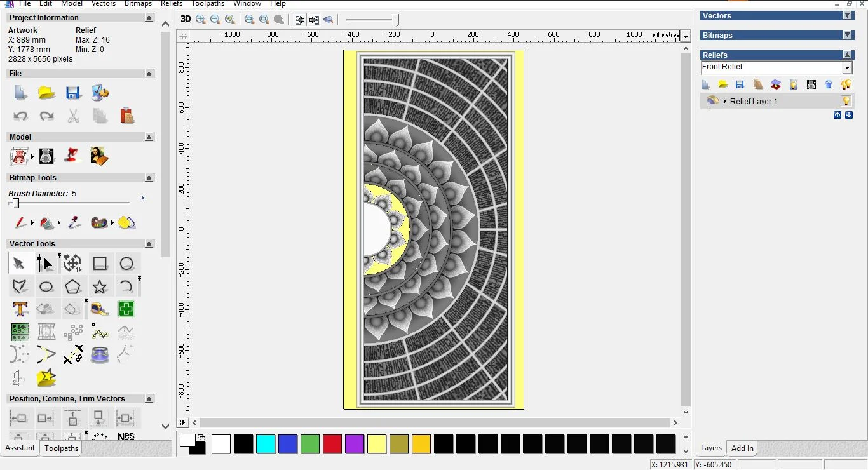Move Relief Layer 1 up with arrow
This screenshot has width=868, height=470.
tap(837, 115)
